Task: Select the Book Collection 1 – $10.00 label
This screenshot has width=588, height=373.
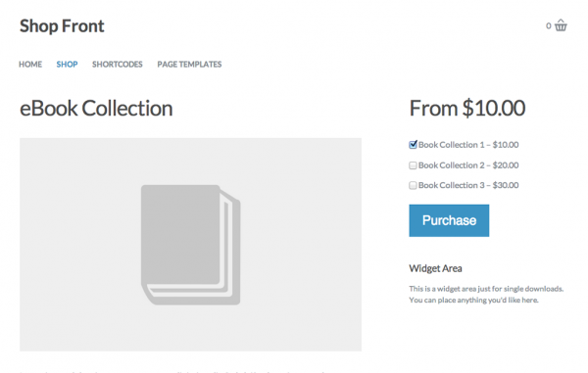Action: point(468,145)
